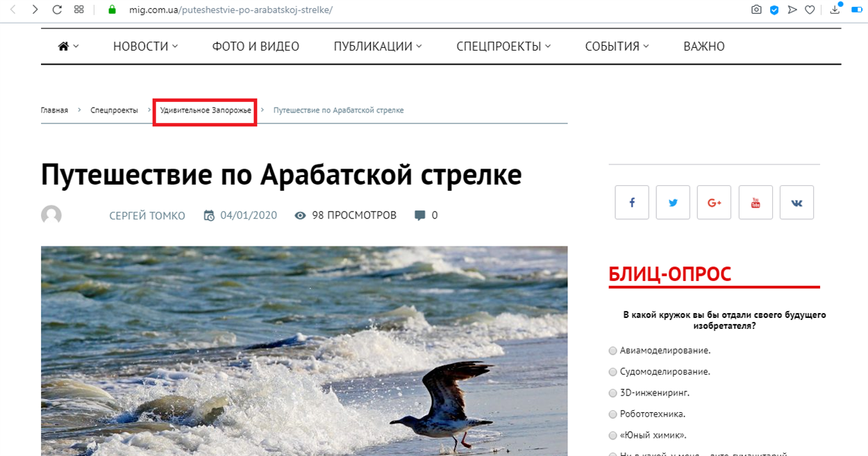Open the VK social page
This screenshot has width=868, height=456.
pos(796,203)
